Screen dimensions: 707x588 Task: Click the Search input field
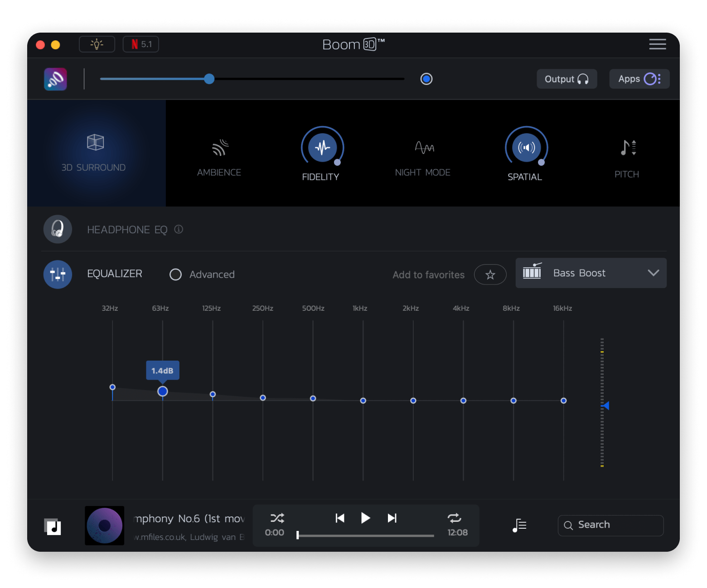611,525
